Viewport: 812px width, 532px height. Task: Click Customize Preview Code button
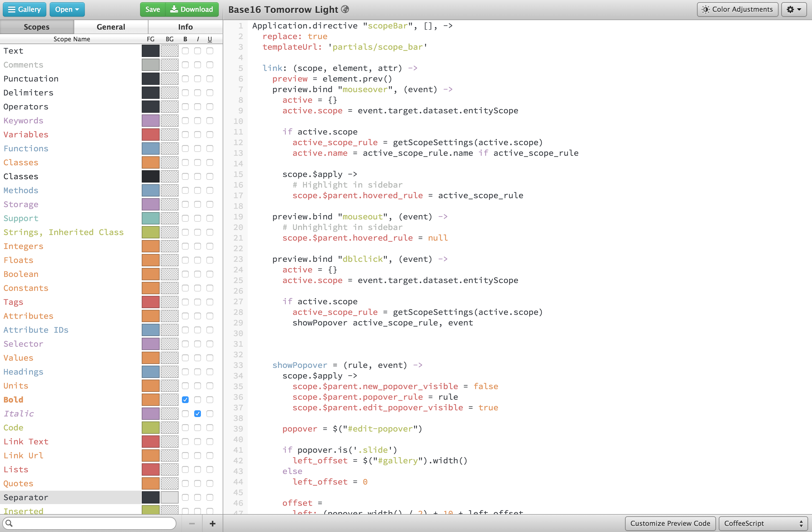(670, 523)
